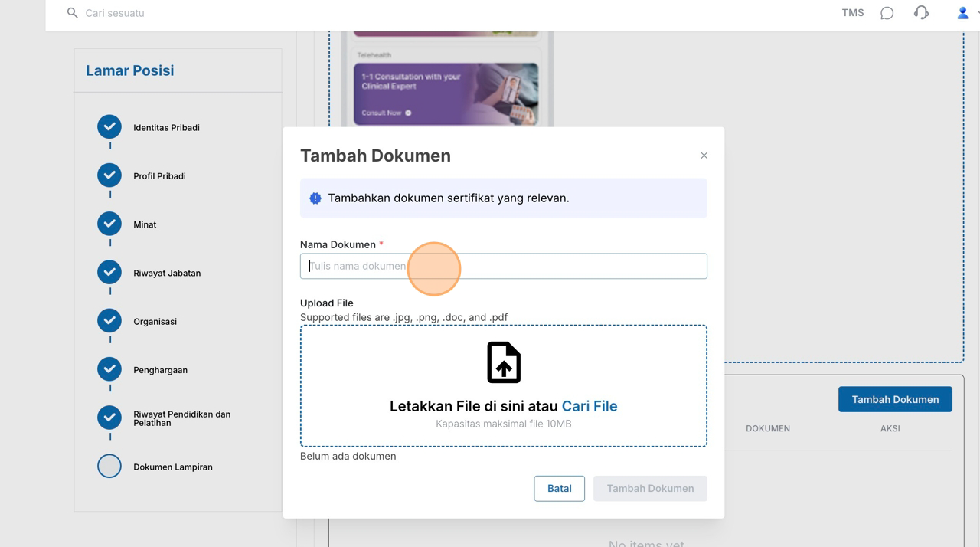Click the file upload icon
The height and width of the screenshot is (547, 980).
[x=504, y=362]
